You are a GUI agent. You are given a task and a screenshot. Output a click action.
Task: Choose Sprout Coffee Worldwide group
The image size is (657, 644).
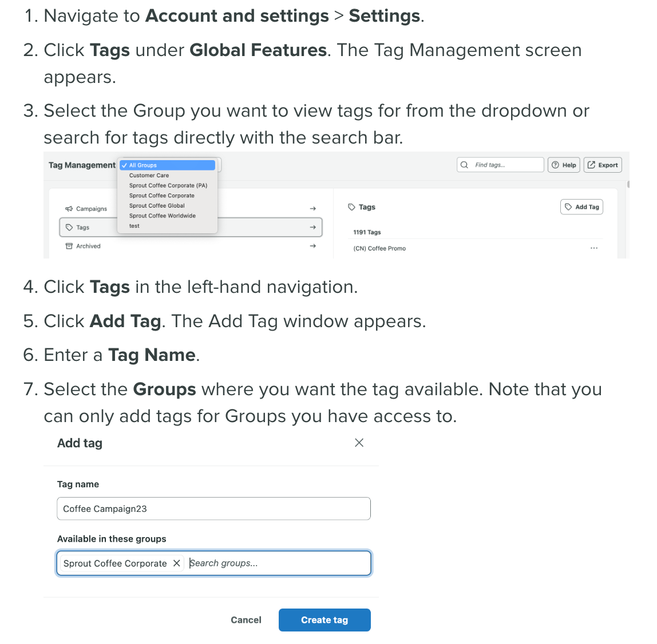pyautogui.click(x=162, y=216)
